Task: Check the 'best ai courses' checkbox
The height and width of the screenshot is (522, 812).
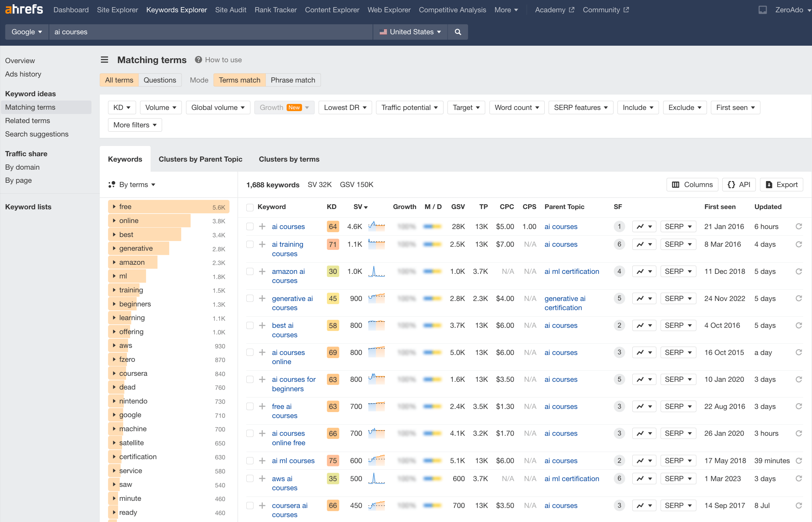Action: 250,326
